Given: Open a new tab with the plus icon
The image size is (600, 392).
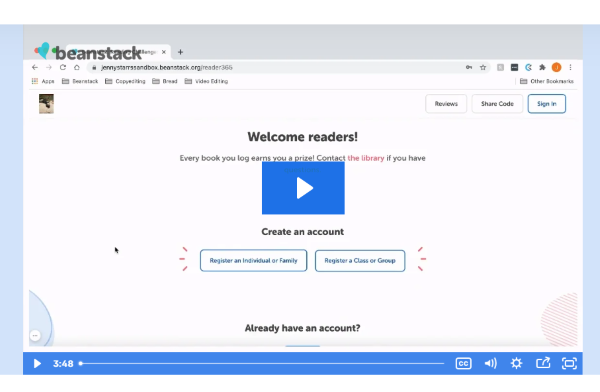Looking at the screenshot, I should 180,52.
